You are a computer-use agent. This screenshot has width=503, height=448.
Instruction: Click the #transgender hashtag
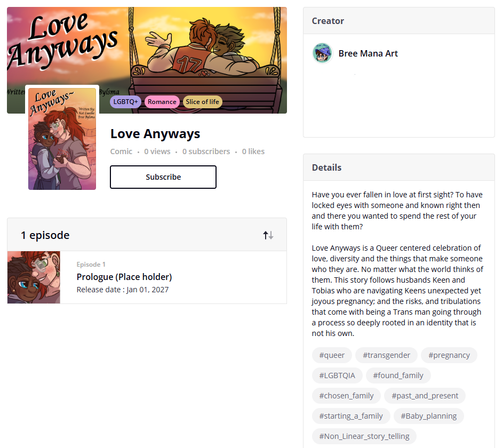pyautogui.click(x=386, y=355)
